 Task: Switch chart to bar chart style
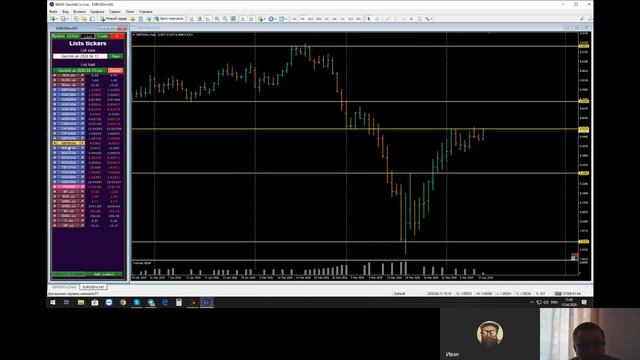(191, 19)
